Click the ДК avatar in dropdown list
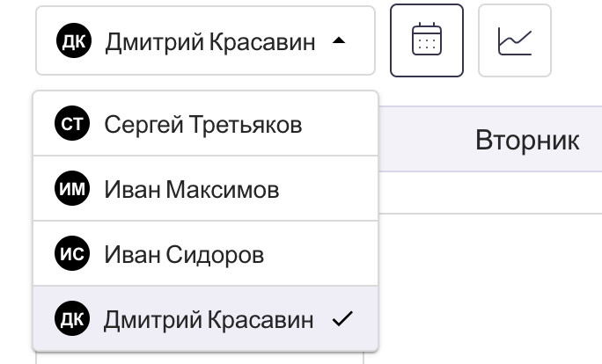The image size is (602, 364). [x=72, y=319]
